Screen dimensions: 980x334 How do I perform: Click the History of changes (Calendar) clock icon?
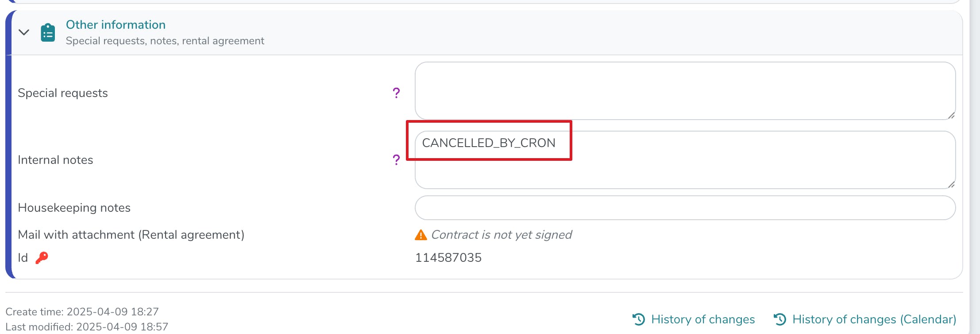tap(779, 319)
